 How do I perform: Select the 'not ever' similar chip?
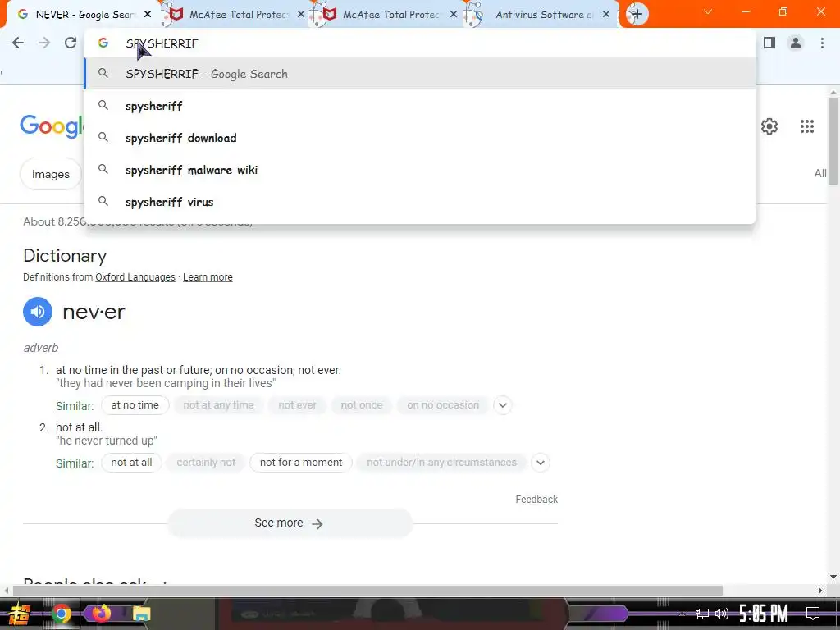pos(297,405)
